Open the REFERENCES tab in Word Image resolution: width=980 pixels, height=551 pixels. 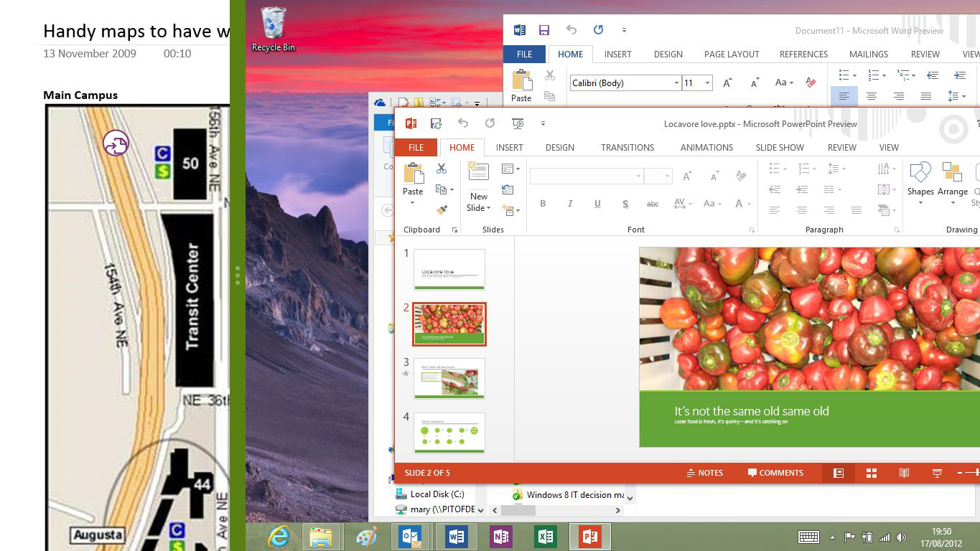[x=803, y=54]
